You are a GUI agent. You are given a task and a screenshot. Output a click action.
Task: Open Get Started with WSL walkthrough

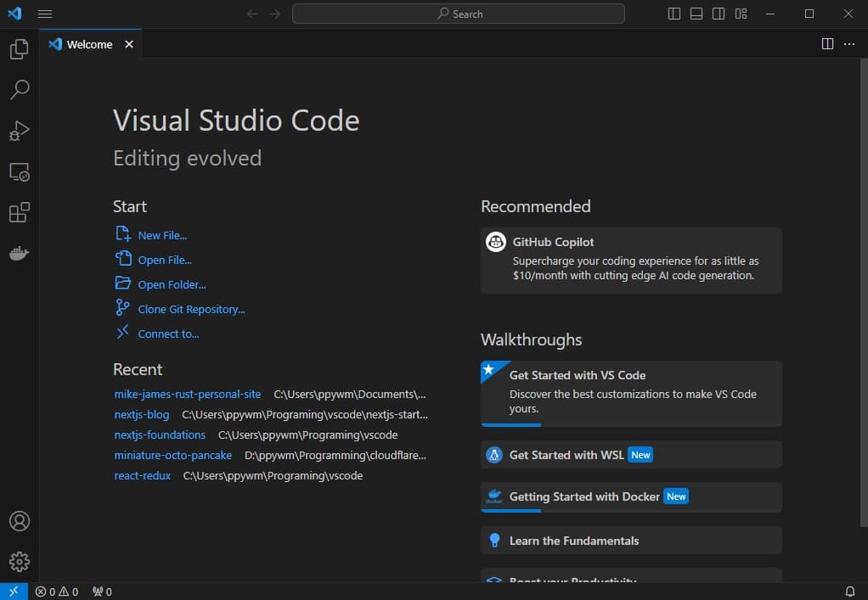631,455
